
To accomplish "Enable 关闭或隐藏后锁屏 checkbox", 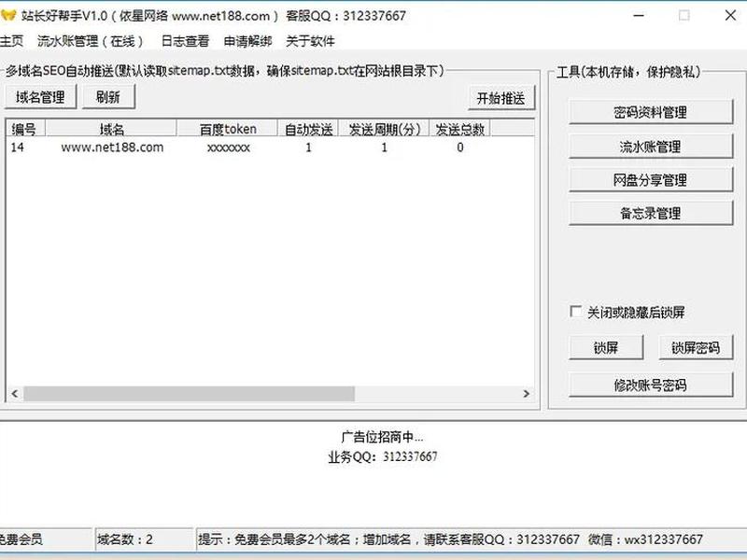I will [x=575, y=312].
